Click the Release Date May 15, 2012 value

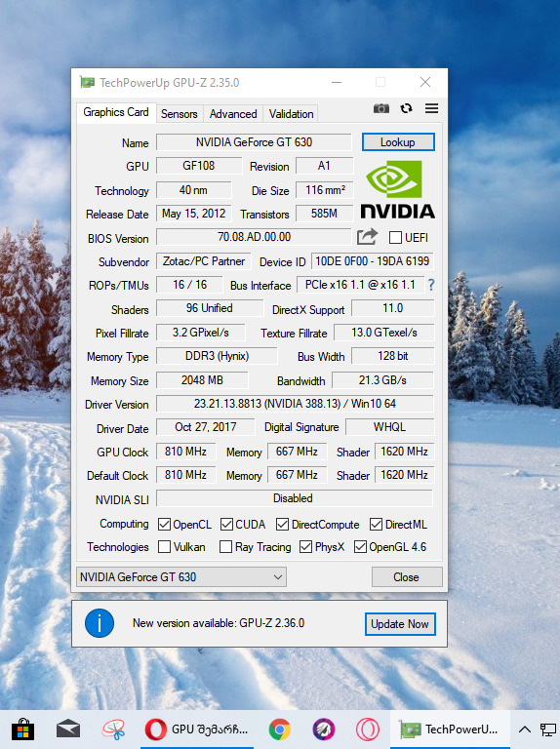[x=194, y=213]
